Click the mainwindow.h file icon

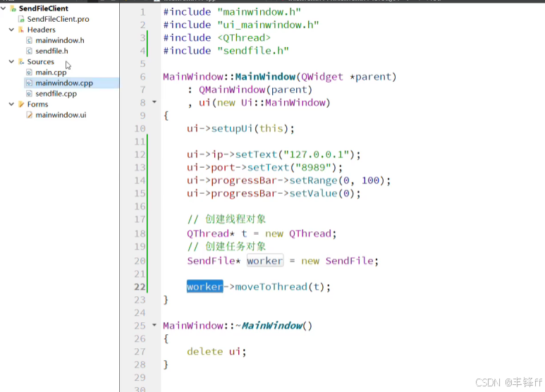(x=29, y=41)
